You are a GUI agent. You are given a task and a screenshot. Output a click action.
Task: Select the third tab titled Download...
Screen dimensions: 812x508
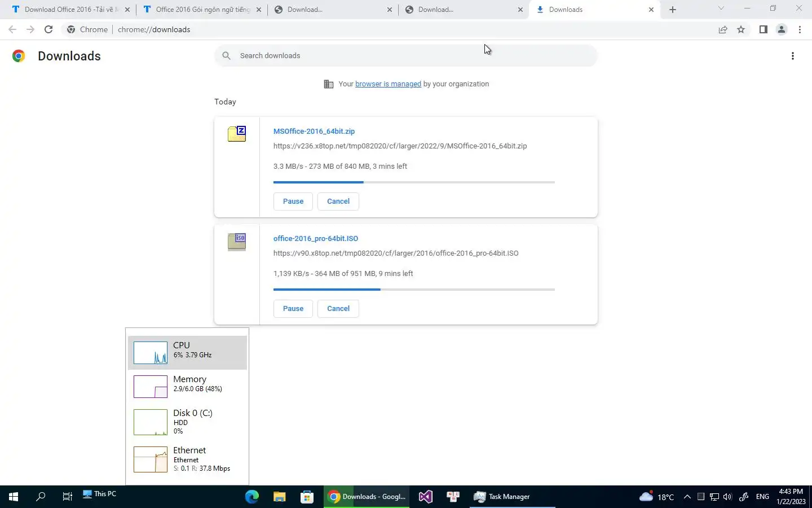333,10
